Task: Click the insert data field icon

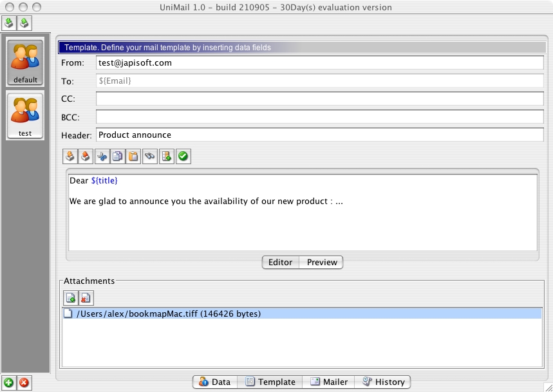Action: 167,156
